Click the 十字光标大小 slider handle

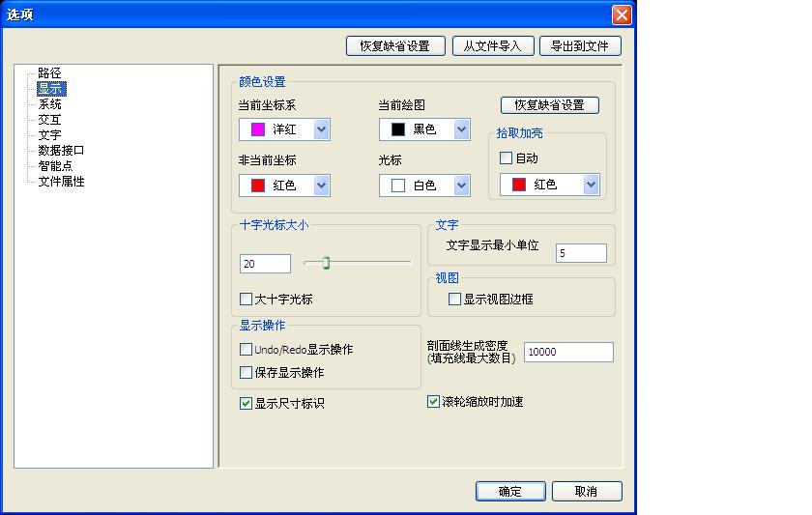(x=326, y=263)
